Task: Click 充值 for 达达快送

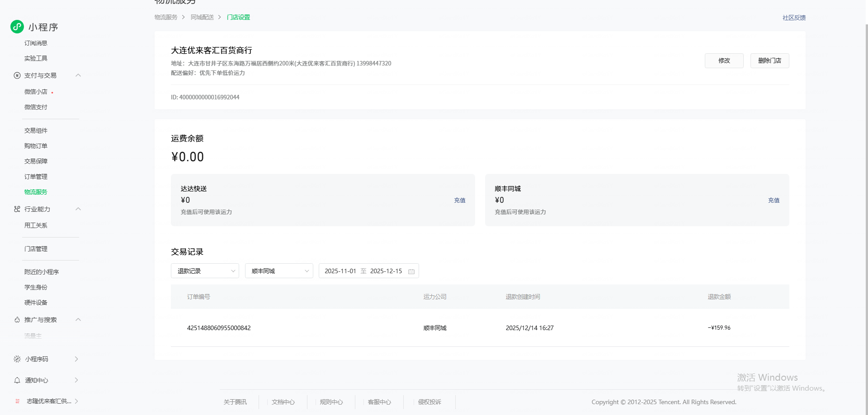Action: 460,201
